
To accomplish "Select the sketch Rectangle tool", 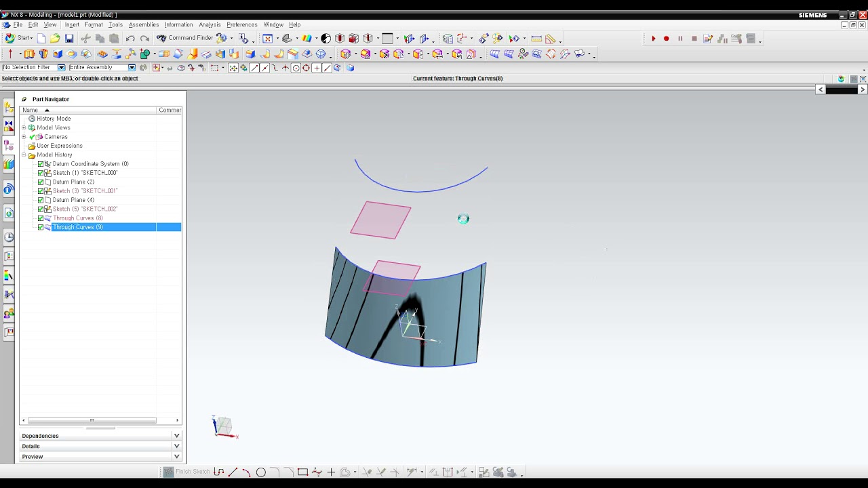I will click(302, 472).
